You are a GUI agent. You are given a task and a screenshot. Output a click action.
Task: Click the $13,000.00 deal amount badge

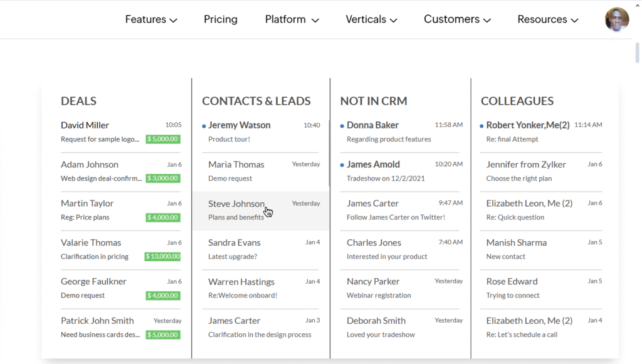162,256
